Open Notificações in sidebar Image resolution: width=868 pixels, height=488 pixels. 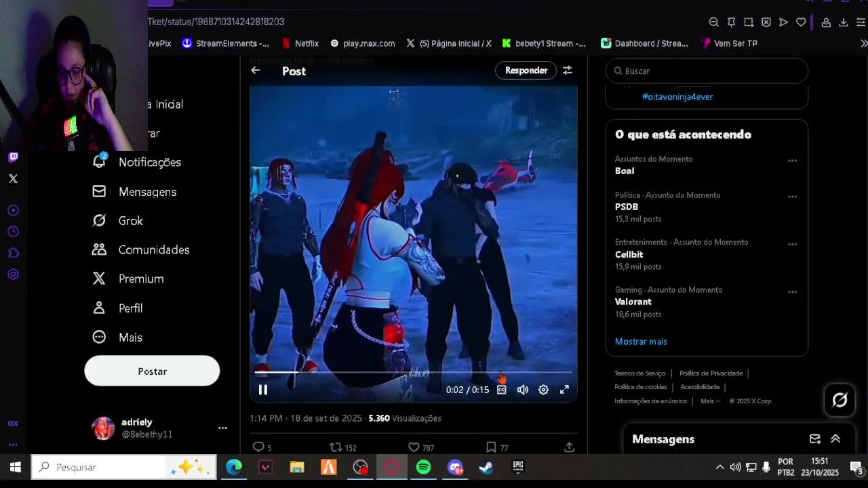click(137, 163)
